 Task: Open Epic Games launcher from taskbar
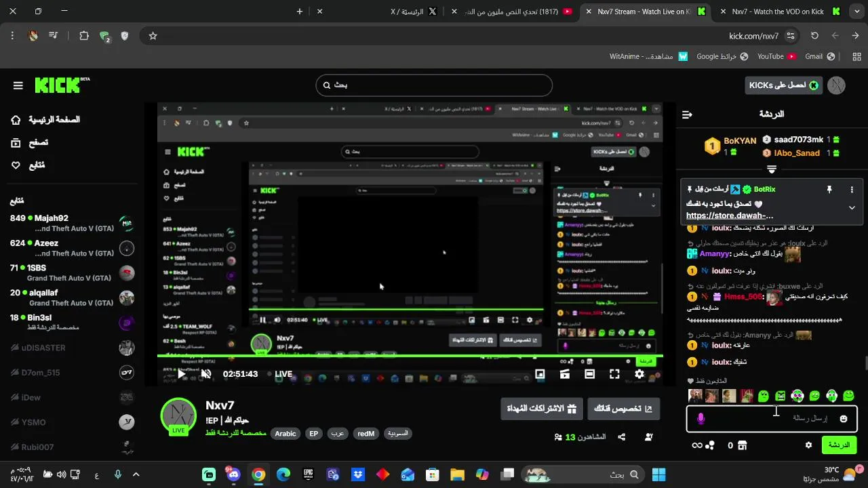pos(308,474)
